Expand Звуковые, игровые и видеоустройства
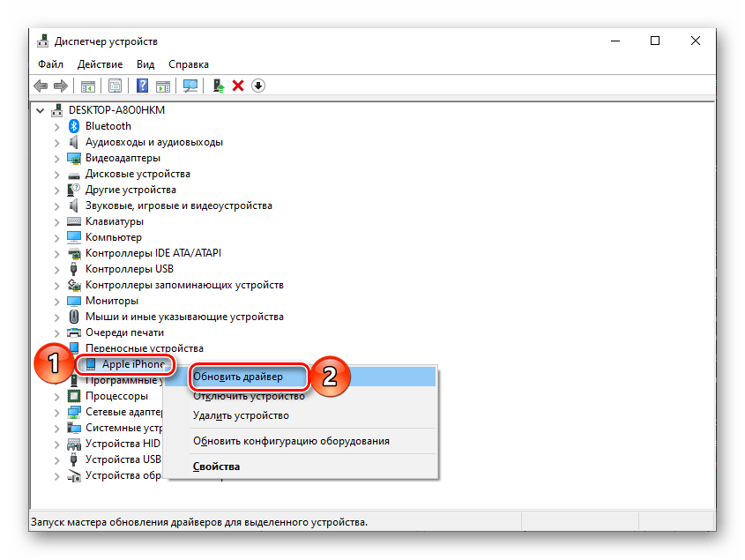This screenshot has width=745, height=560. (x=57, y=206)
